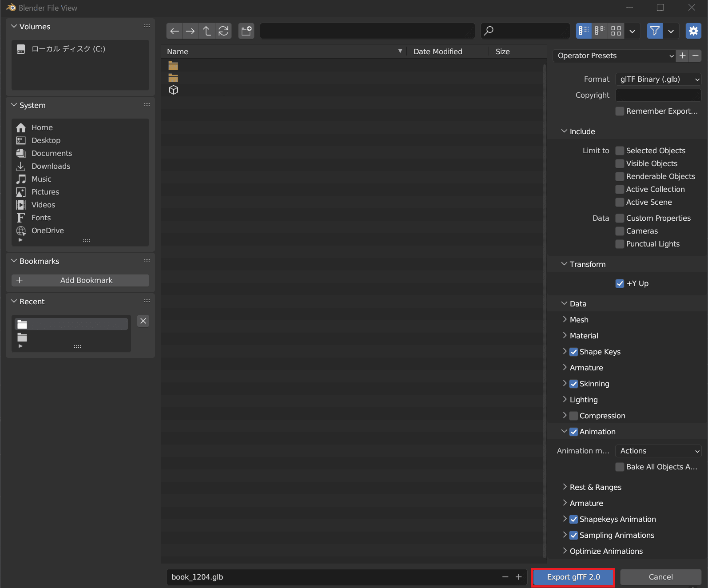Sort files by the Name column

click(284, 52)
